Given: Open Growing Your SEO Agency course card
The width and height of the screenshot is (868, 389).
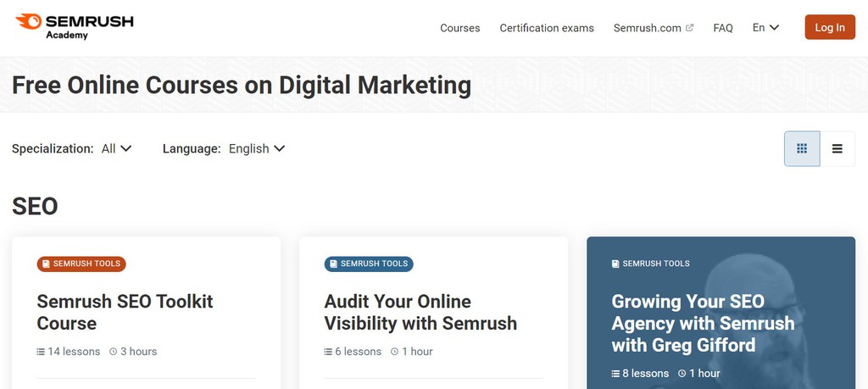Looking at the screenshot, I should pyautogui.click(x=703, y=323).
